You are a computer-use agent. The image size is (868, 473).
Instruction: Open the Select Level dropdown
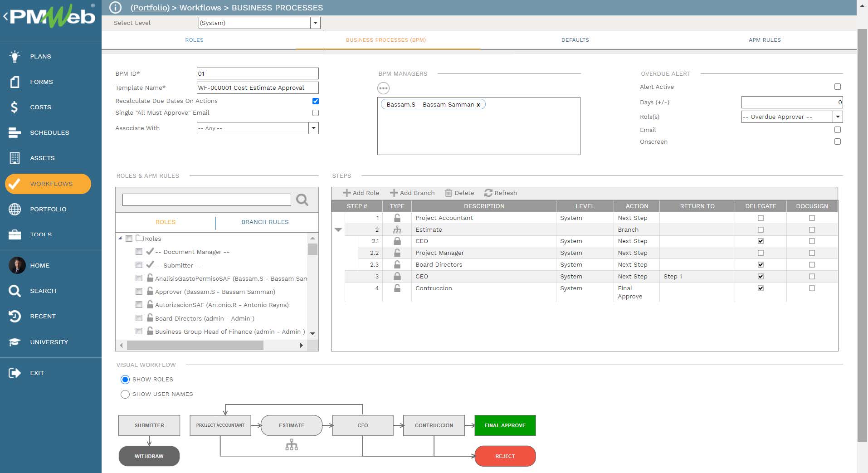pyautogui.click(x=315, y=23)
